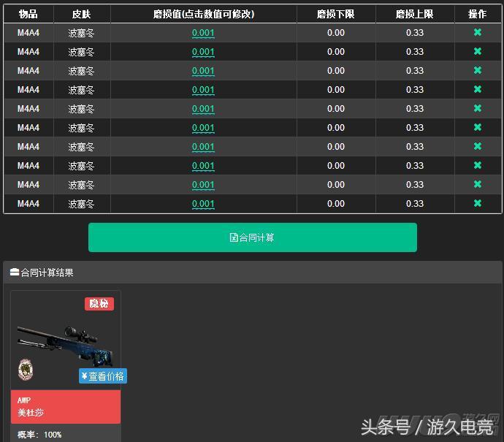This screenshot has width=504, height=442.
Task: Click the 皮肤 column header
Action: click(x=82, y=14)
